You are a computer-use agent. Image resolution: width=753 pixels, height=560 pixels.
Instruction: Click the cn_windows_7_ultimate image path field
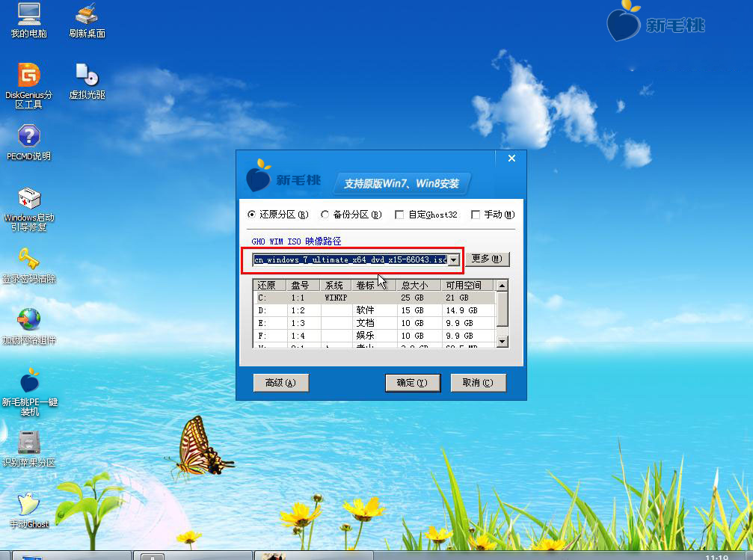pyautogui.click(x=351, y=260)
